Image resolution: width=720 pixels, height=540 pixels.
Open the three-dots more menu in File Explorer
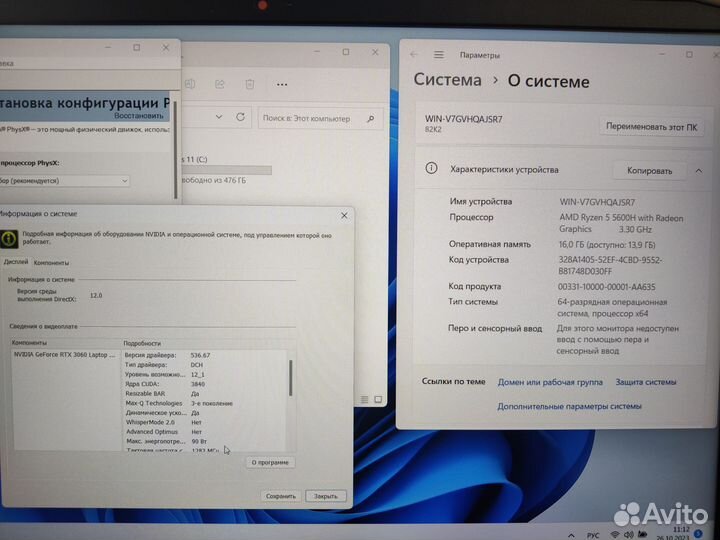coord(282,84)
